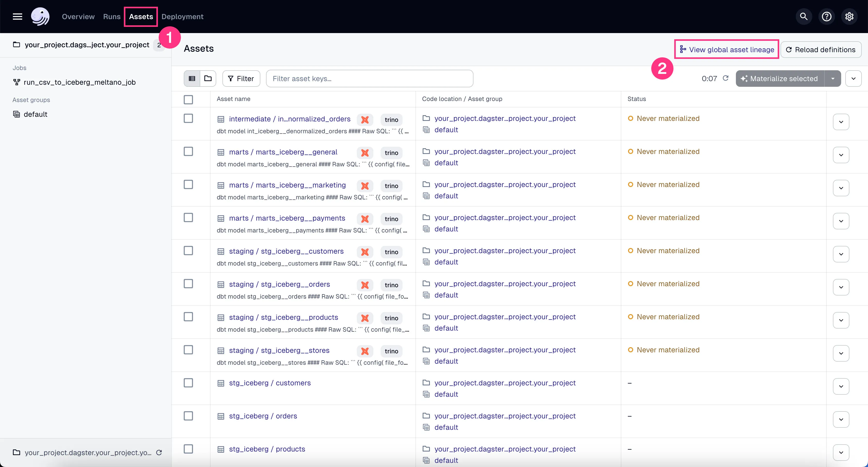This screenshot has height=467, width=868.
Task: Click Reload definitions button
Action: tap(821, 50)
